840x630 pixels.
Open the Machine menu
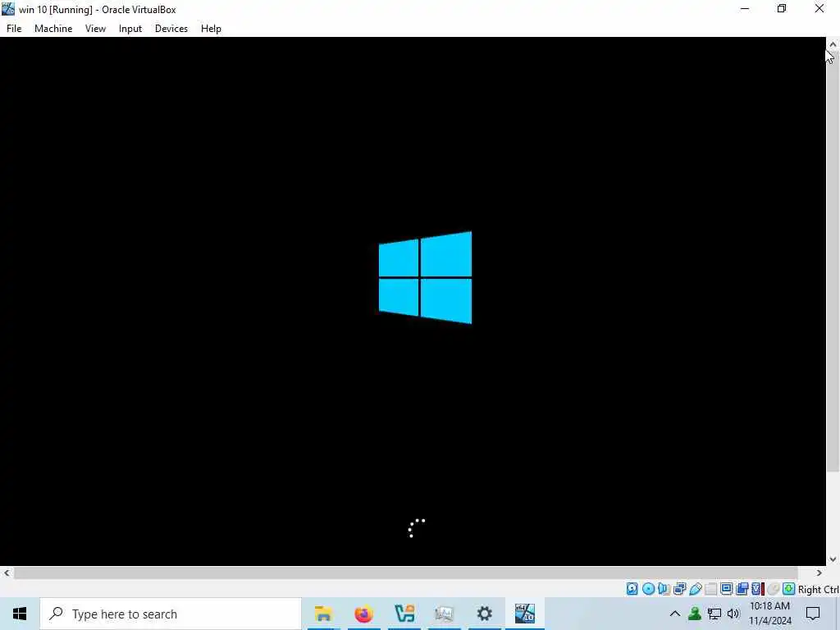tap(53, 29)
